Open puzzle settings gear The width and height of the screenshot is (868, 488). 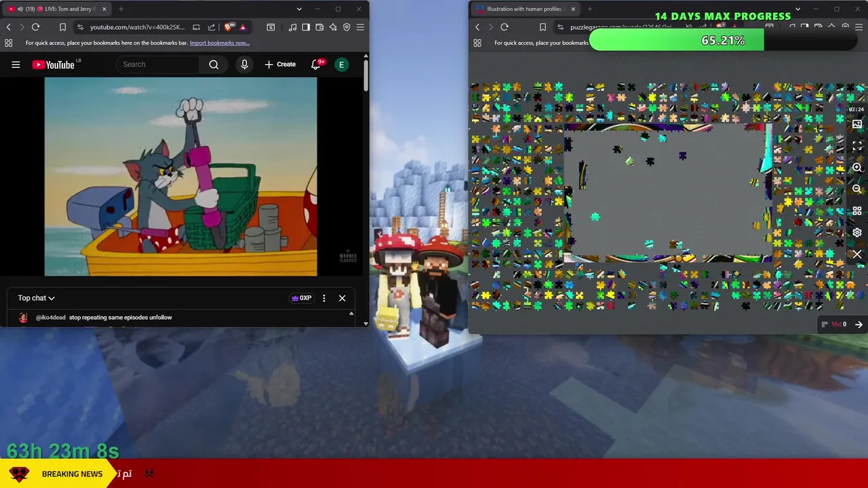pos(857,232)
